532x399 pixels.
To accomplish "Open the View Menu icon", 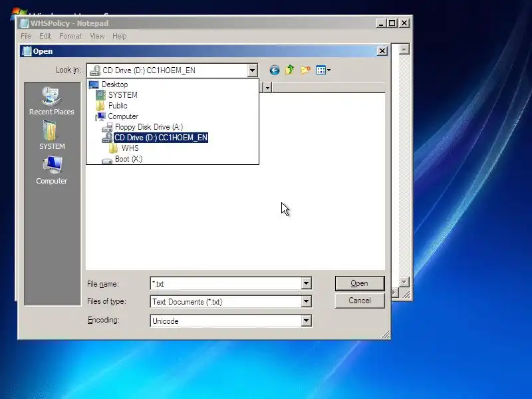I will pyautogui.click(x=323, y=70).
